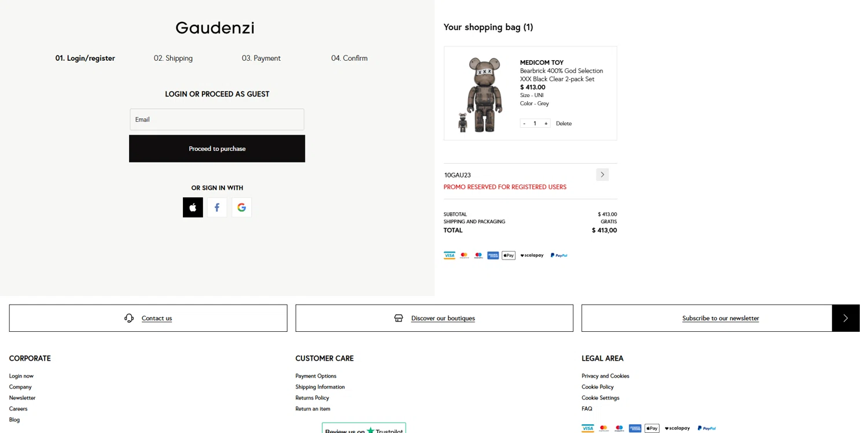Open the FAQ link
This screenshot has height=433, width=868.
(587, 409)
